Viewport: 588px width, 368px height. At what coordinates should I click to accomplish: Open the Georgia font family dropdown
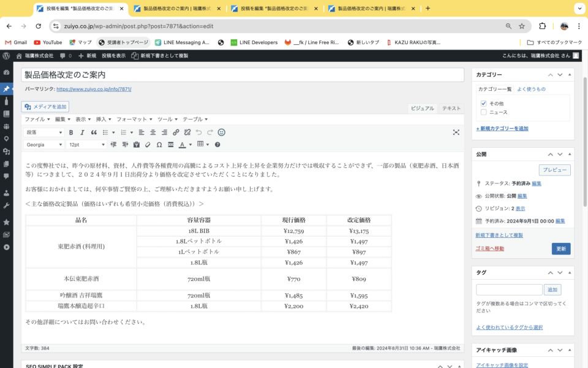43,145
